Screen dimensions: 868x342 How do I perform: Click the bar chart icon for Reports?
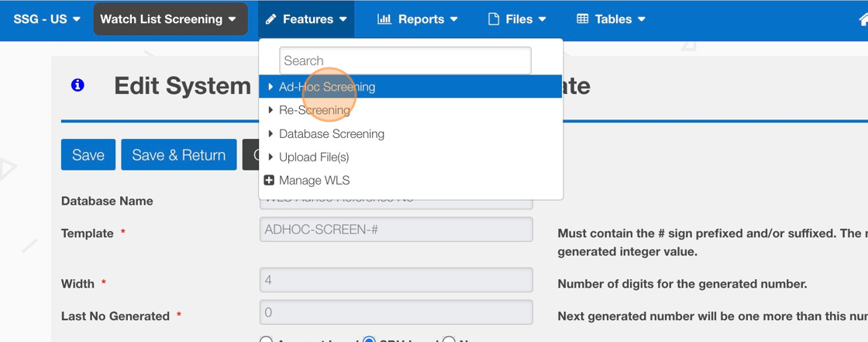pyautogui.click(x=384, y=19)
